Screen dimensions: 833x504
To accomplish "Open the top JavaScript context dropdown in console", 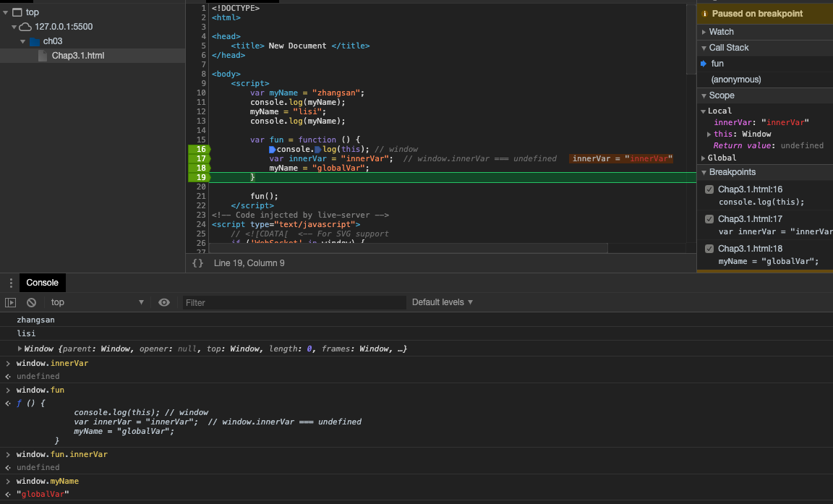I will [97, 302].
